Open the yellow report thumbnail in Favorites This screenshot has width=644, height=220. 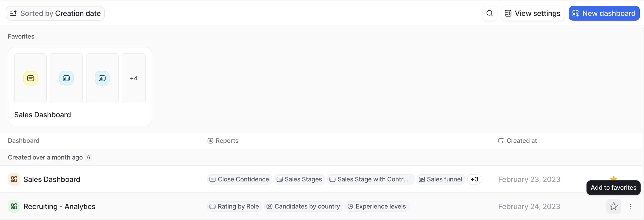(x=31, y=78)
